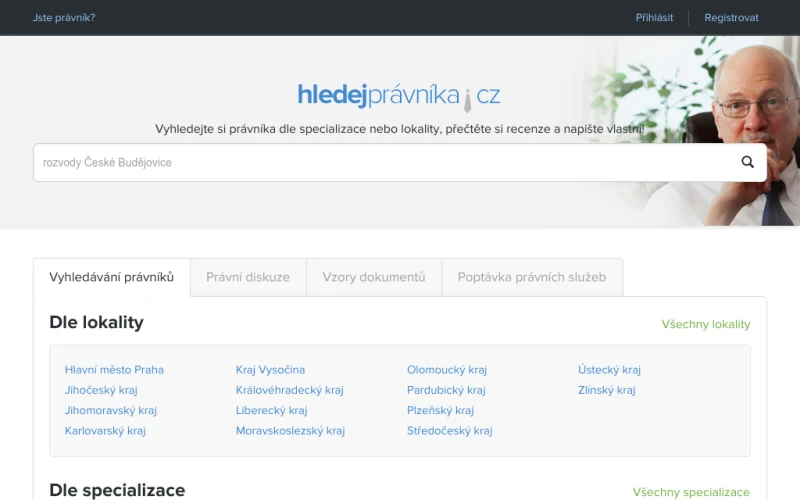Switch to the Právní diskuze tab
800x500 pixels.
point(248,277)
